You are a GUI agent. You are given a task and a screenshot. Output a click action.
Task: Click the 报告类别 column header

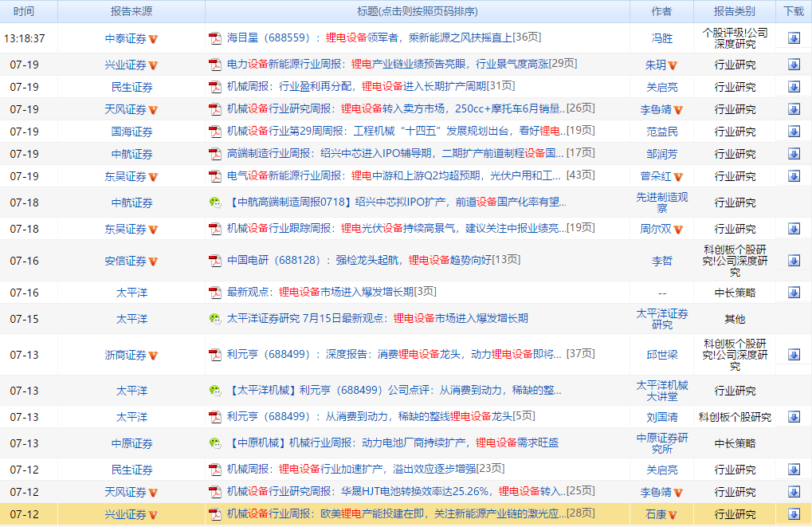click(x=735, y=11)
